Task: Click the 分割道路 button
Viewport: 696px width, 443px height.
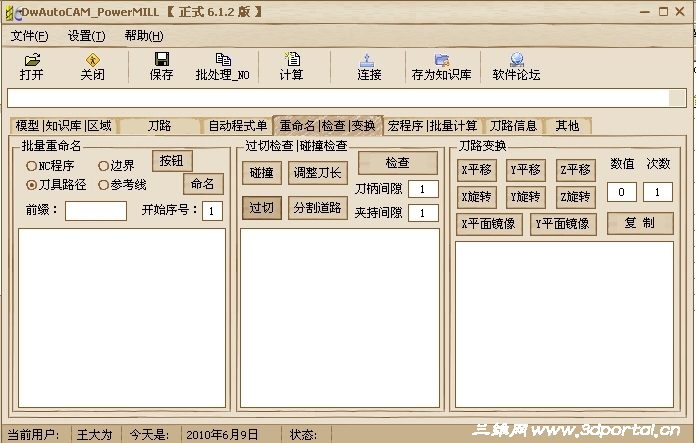Action: click(318, 208)
